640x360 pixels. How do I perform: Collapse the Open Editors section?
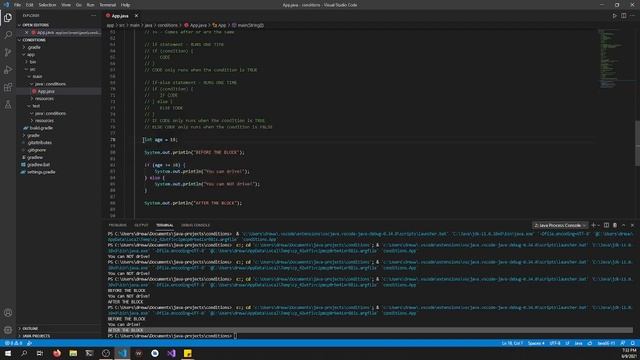pyautogui.click(x=19, y=25)
